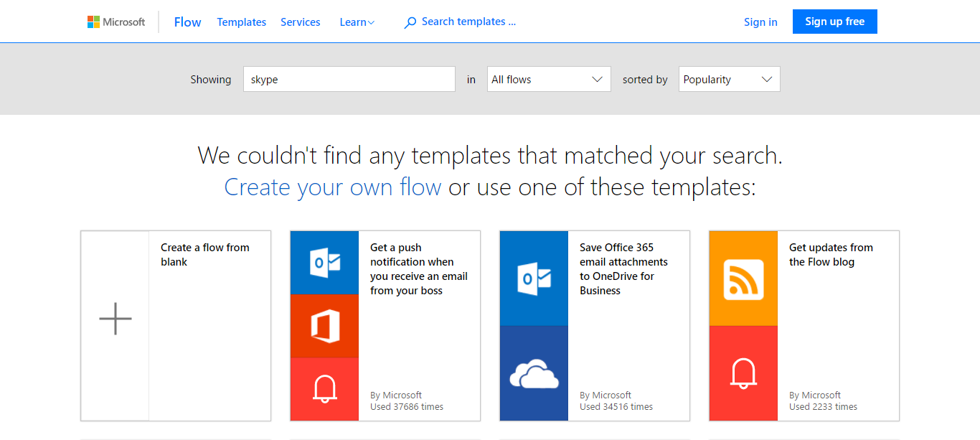Click the Sign up free button
980x440 pixels.
point(835,22)
